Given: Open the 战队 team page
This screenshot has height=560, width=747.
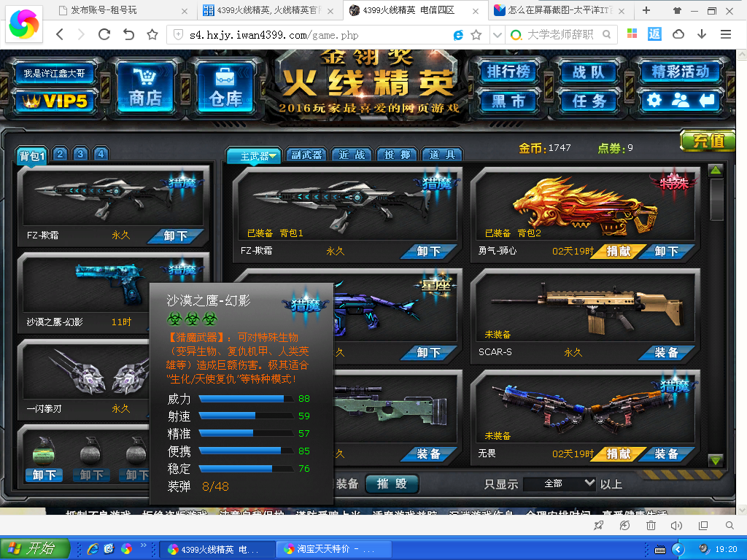Looking at the screenshot, I should coord(589,72).
